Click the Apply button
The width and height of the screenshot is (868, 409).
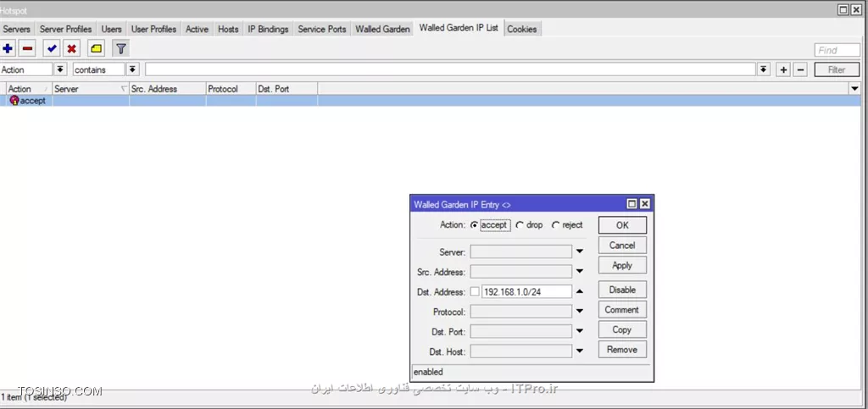coord(622,265)
